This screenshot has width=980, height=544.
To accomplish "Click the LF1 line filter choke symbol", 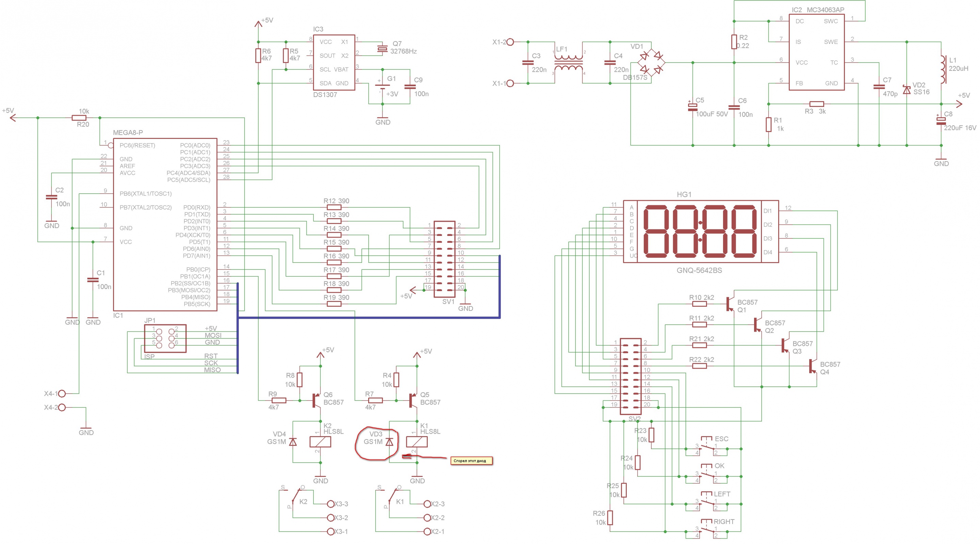I will point(568,62).
